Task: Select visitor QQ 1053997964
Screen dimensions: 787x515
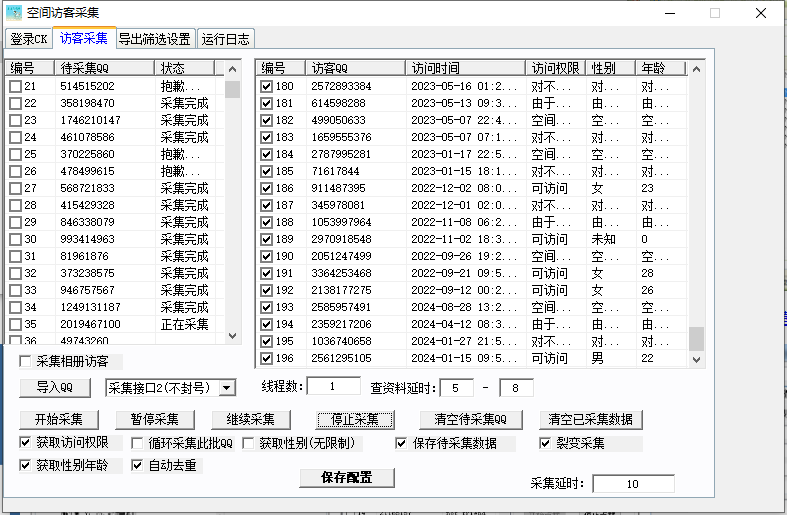Action: 341,222
